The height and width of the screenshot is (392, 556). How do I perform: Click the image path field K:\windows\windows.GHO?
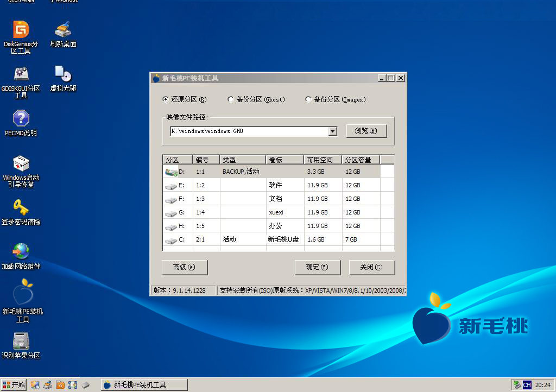(250, 131)
